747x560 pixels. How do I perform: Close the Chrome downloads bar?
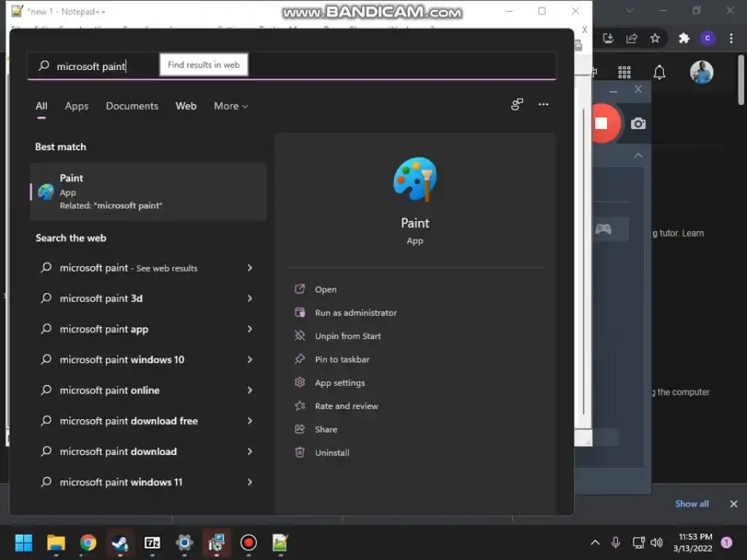click(734, 504)
